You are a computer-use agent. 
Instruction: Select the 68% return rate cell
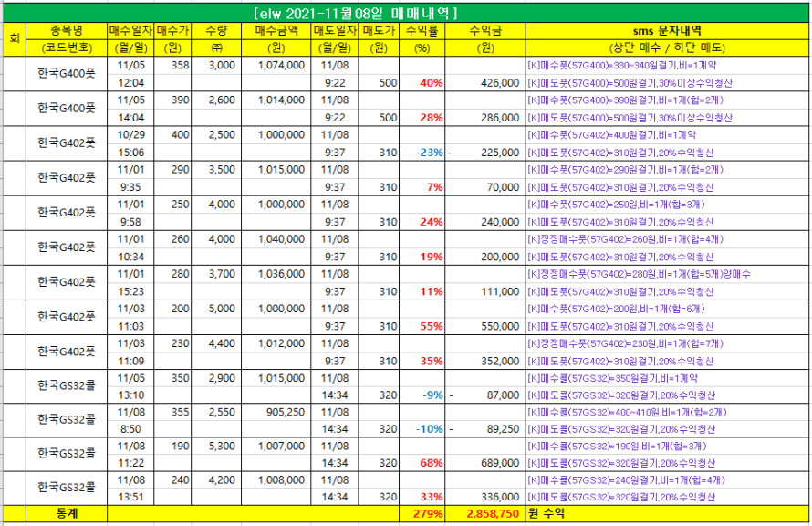pos(422,463)
